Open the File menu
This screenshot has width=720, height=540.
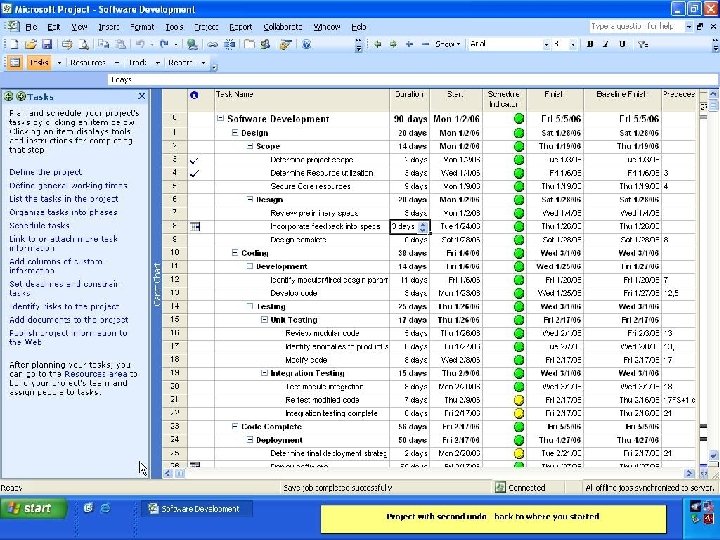[x=31, y=27]
